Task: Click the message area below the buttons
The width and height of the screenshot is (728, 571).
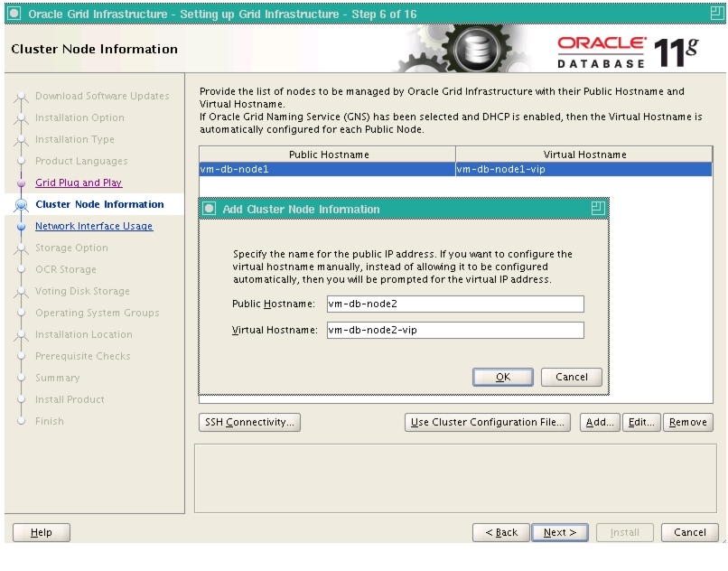Action: [x=455, y=479]
